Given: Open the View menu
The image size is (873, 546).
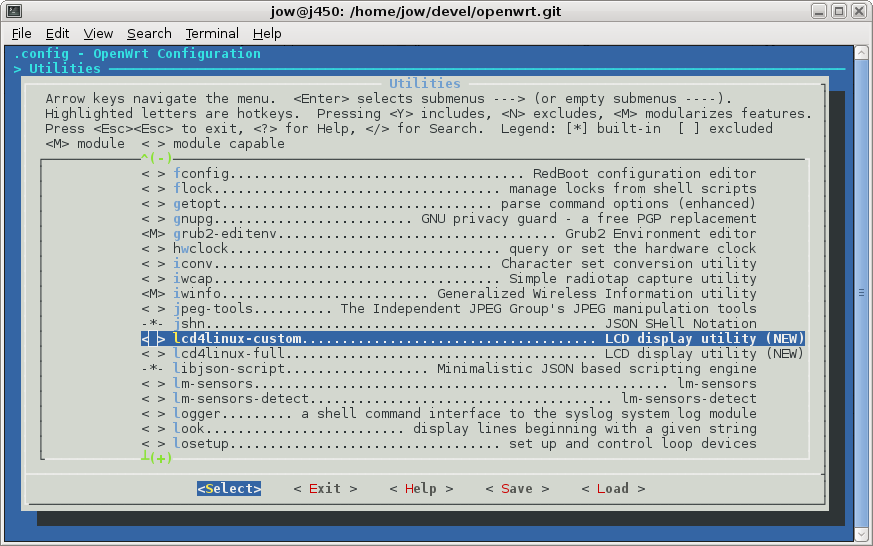Looking at the screenshot, I should point(98,33).
